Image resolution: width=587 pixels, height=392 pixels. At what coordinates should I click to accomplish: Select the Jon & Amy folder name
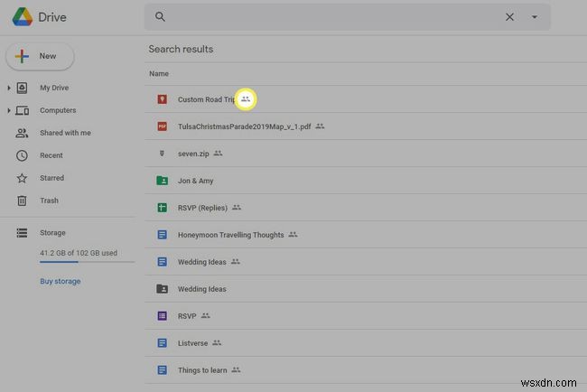point(195,181)
